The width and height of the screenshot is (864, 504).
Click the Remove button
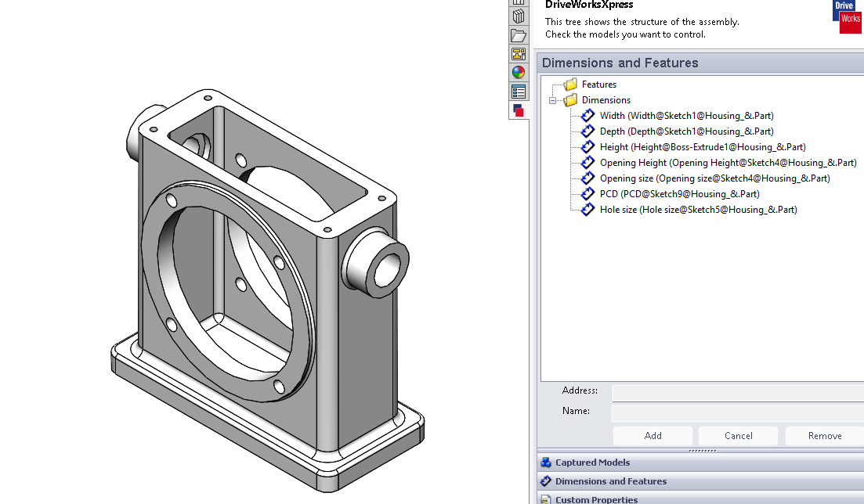824,435
